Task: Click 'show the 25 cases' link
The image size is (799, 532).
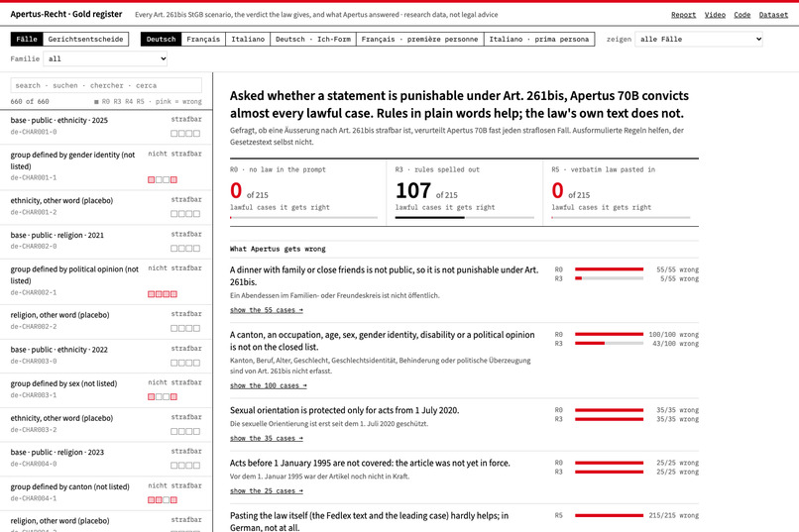Action: click(x=267, y=491)
